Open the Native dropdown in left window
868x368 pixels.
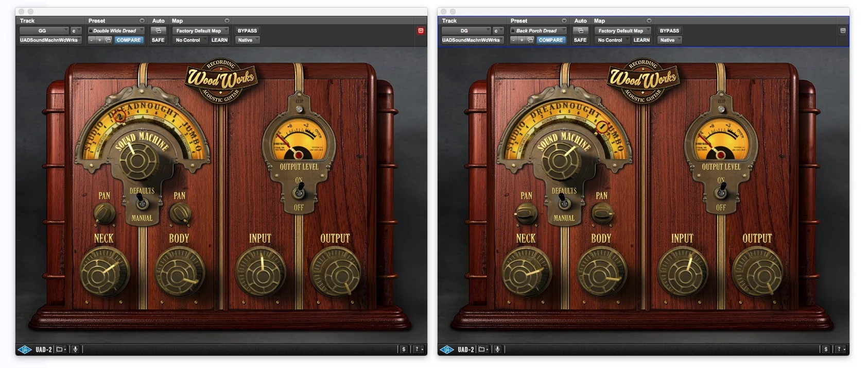(247, 40)
